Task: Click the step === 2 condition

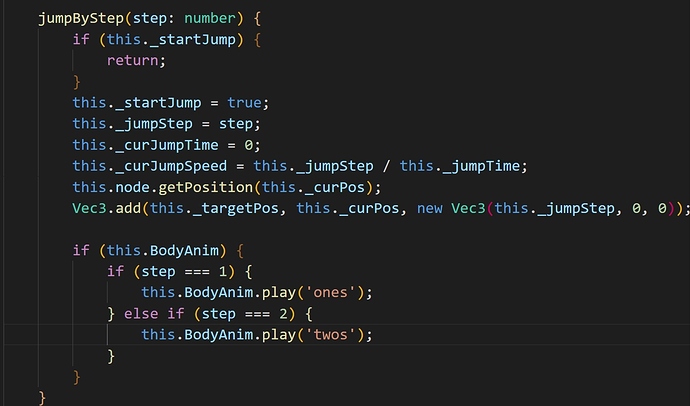Action: 244,314
